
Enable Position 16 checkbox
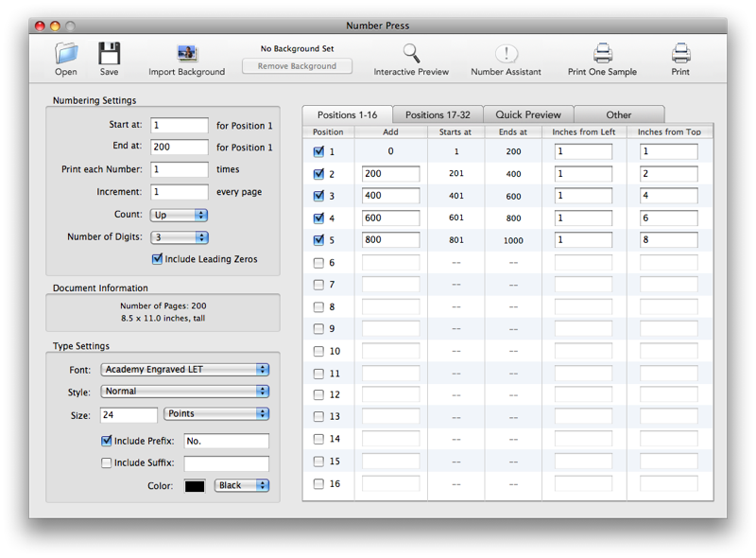pyautogui.click(x=318, y=483)
